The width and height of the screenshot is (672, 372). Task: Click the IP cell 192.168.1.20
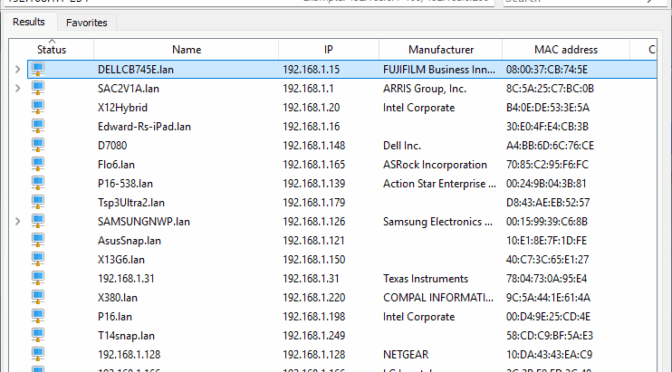(311, 108)
